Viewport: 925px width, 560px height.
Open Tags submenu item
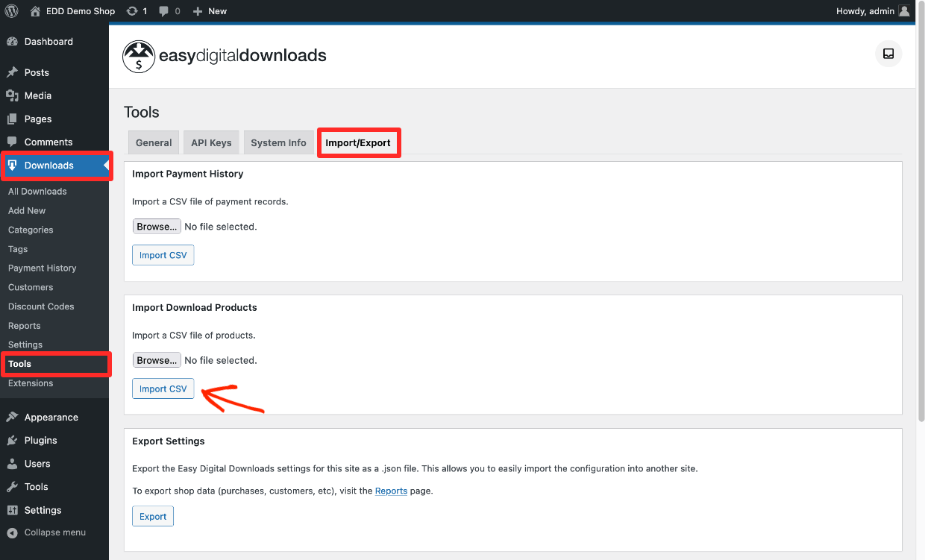click(x=18, y=249)
